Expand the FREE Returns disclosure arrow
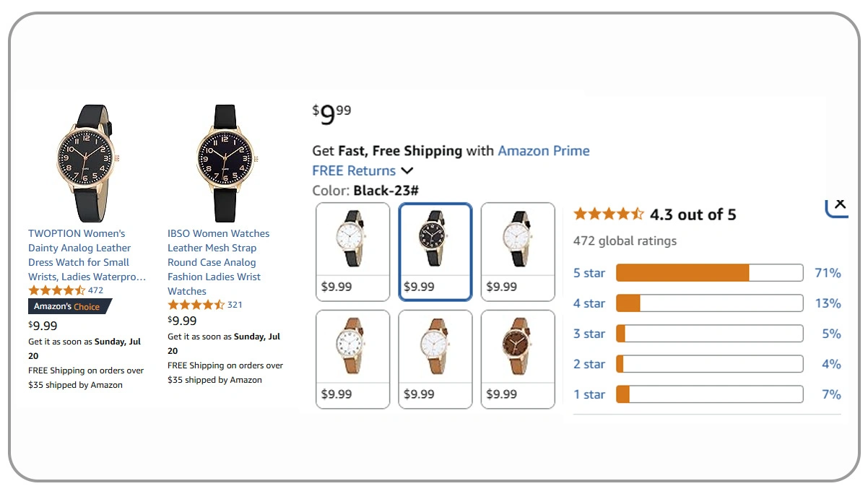This screenshot has height=494, width=868. pos(407,170)
